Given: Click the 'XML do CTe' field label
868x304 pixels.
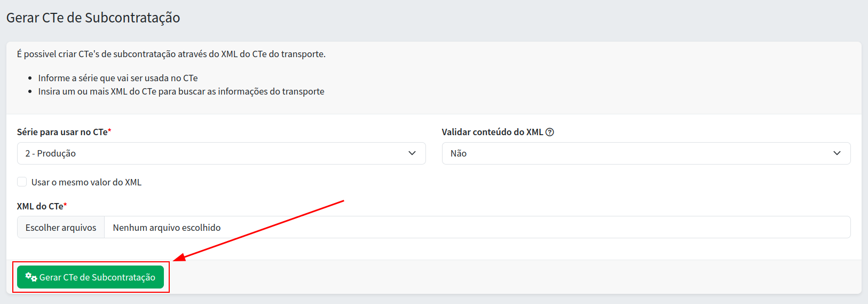Looking at the screenshot, I should [x=40, y=206].
